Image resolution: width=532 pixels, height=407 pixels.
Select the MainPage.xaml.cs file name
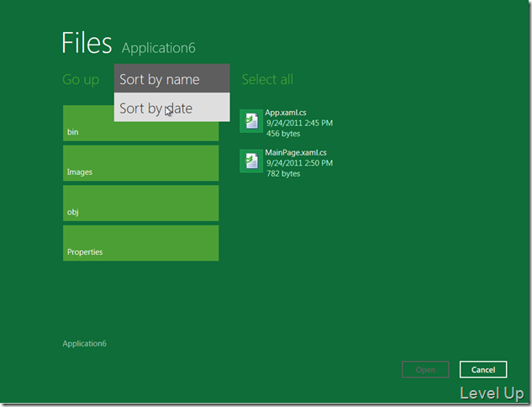(296, 153)
